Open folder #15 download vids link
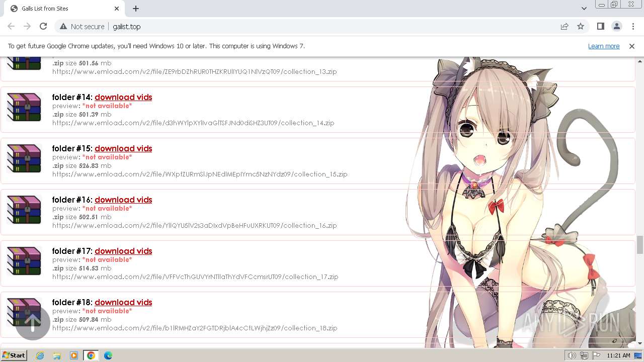 coord(123,148)
